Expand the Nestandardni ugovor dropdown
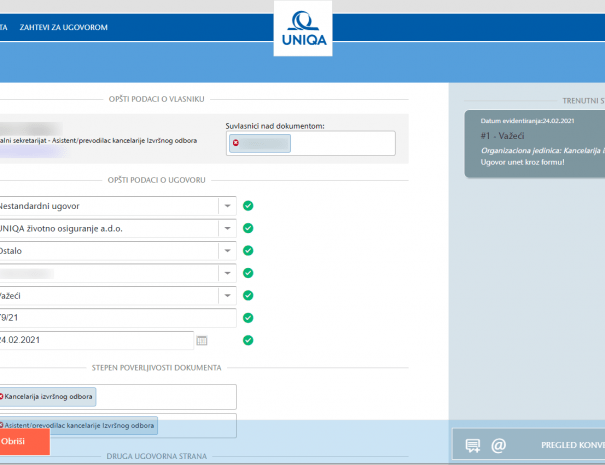The image size is (605, 465). 227,206
